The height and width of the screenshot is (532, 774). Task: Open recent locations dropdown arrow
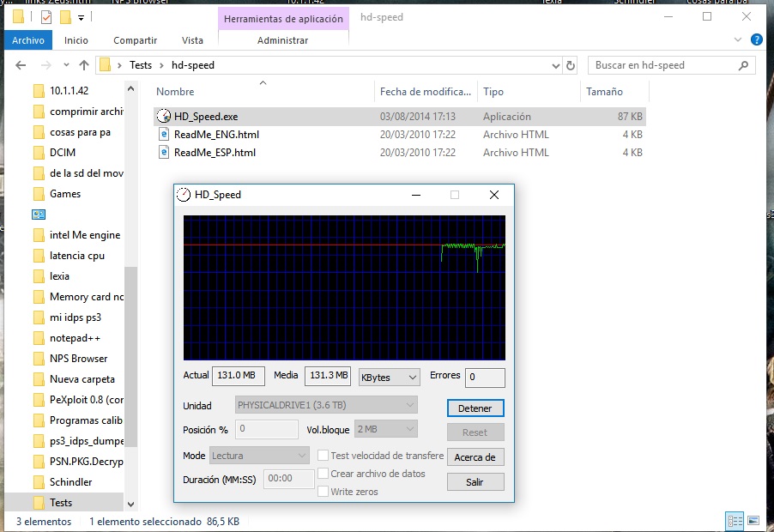tap(66, 65)
